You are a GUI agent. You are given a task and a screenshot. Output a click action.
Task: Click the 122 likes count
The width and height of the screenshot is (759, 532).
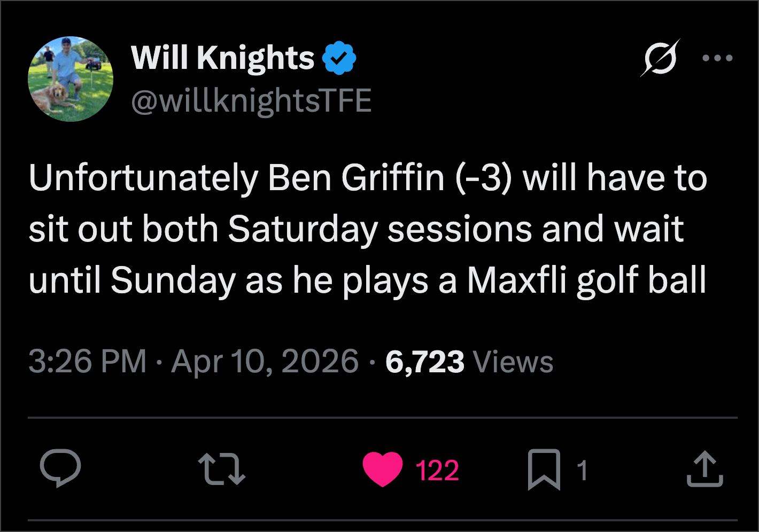(x=437, y=471)
